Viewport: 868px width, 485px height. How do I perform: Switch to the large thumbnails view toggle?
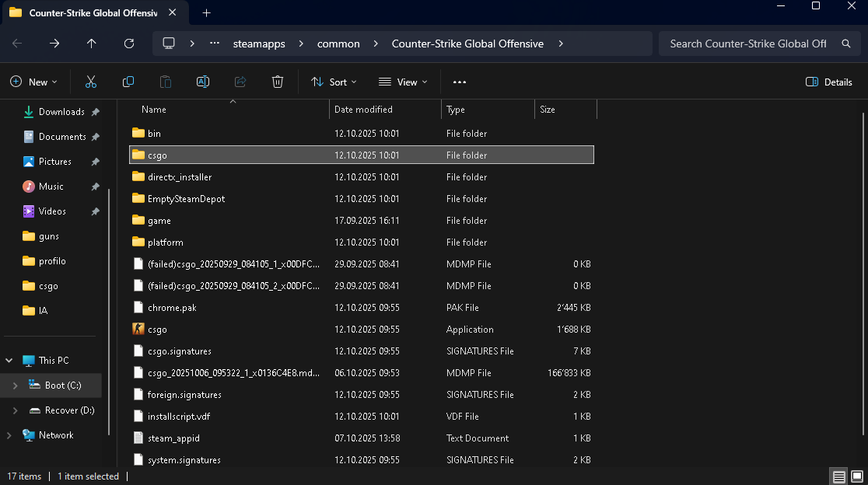(856, 476)
